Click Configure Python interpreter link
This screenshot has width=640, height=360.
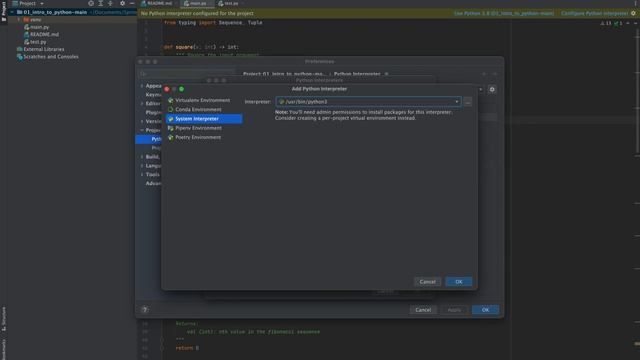click(594, 13)
